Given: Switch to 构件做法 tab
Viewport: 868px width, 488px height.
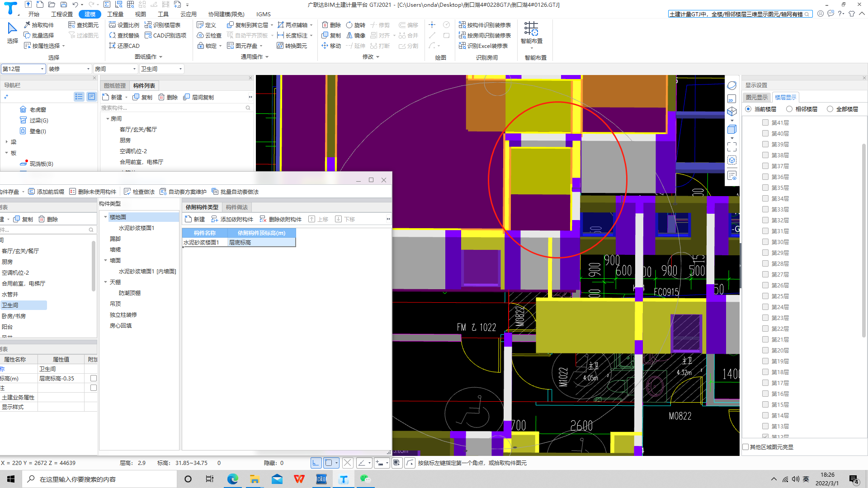Looking at the screenshot, I should point(237,207).
